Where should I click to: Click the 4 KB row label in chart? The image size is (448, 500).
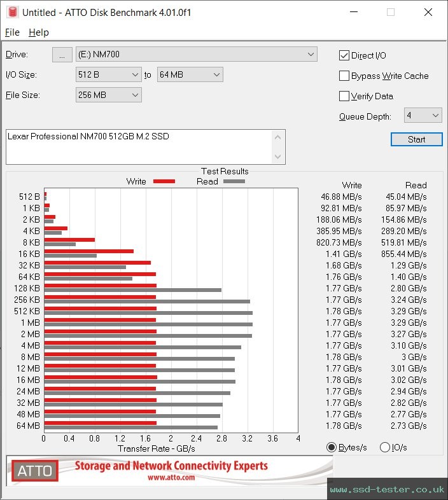(31, 231)
